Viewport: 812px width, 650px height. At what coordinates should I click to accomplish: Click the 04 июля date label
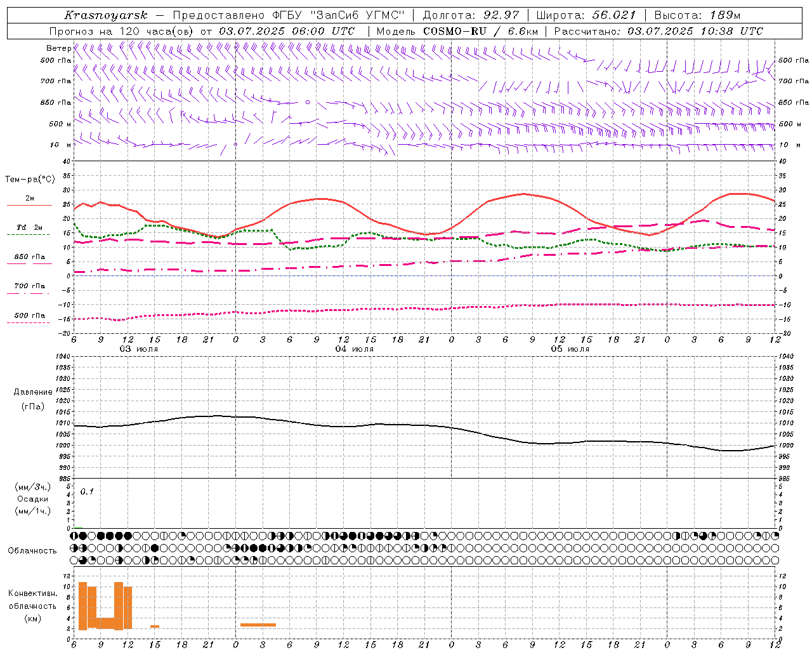point(355,349)
